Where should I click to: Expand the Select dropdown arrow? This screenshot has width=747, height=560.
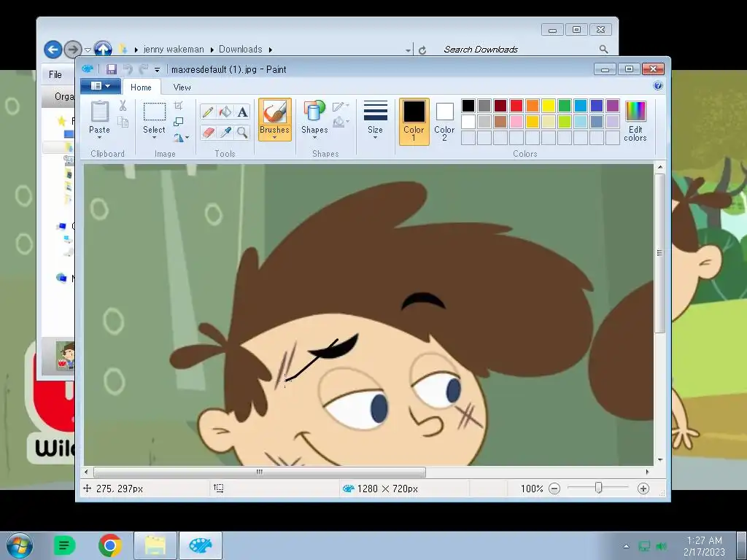pos(155,138)
